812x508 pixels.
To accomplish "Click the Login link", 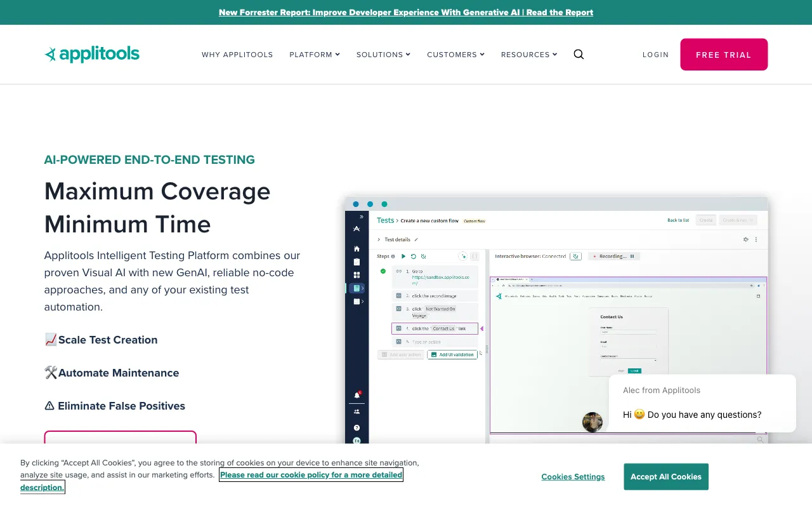I will click(x=655, y=55).
